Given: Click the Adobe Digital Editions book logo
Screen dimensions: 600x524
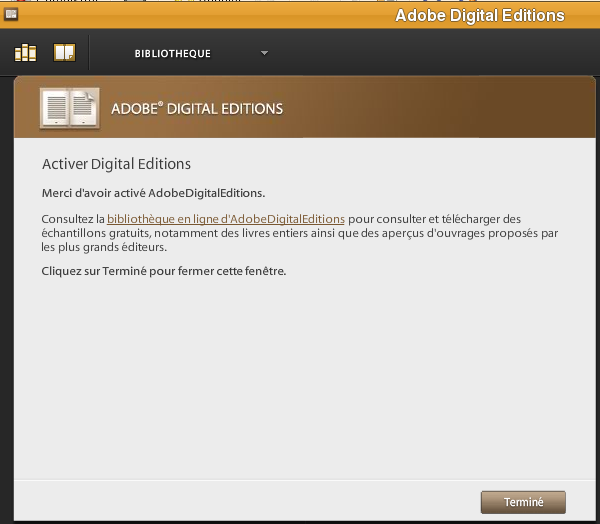Looking at the screenshot, I should [x=70, y=109].
